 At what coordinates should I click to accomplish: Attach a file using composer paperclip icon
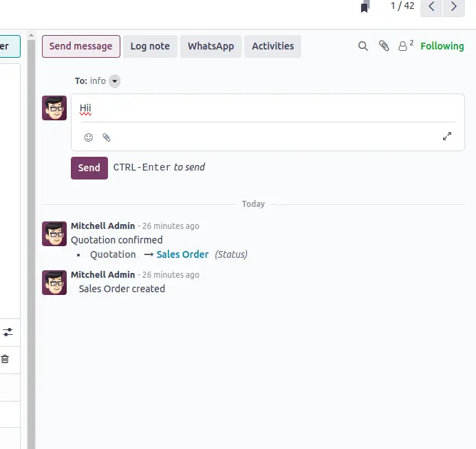pyautogui.click(x=106, y=138)
